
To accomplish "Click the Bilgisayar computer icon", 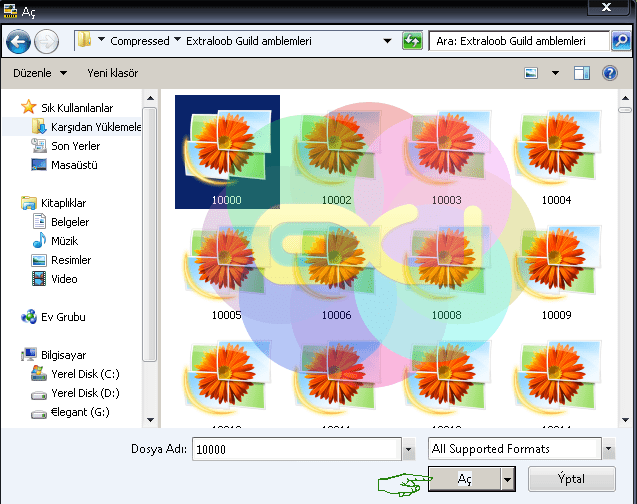I will [28, 355].
